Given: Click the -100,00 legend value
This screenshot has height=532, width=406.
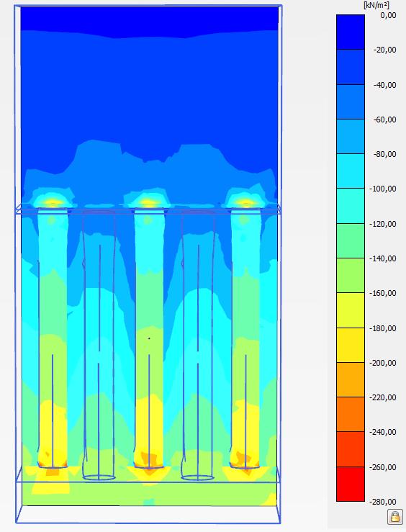Looking at the screenshot, I should (x=382, y=189).
